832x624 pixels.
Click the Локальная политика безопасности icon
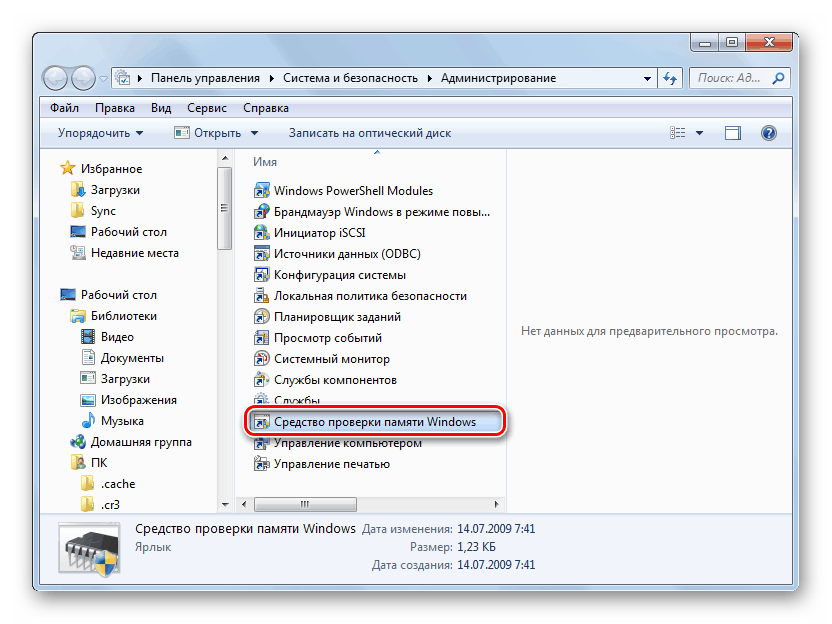261,296
